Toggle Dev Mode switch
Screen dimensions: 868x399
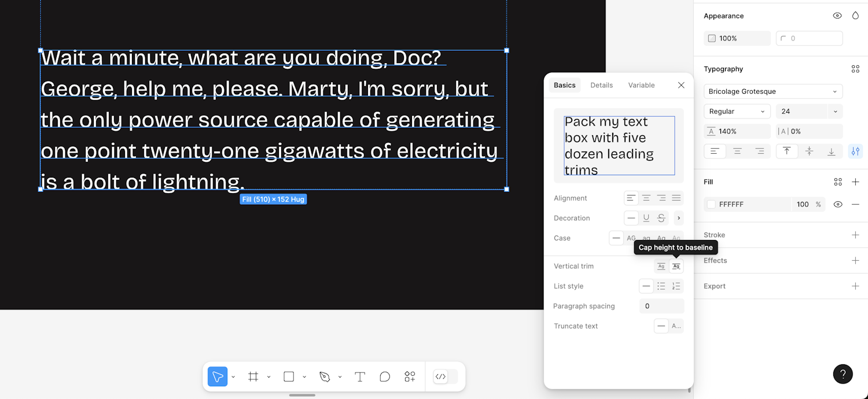pos(446,377)
